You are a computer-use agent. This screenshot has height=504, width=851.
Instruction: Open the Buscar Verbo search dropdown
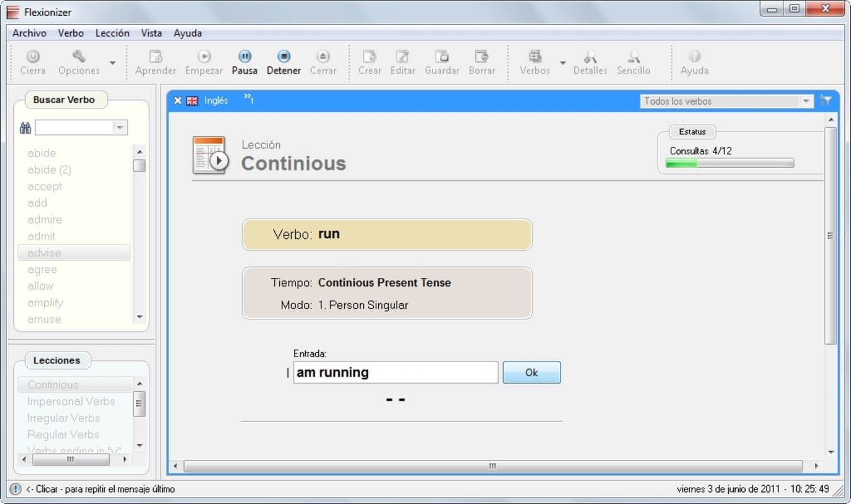coord(120,128)
